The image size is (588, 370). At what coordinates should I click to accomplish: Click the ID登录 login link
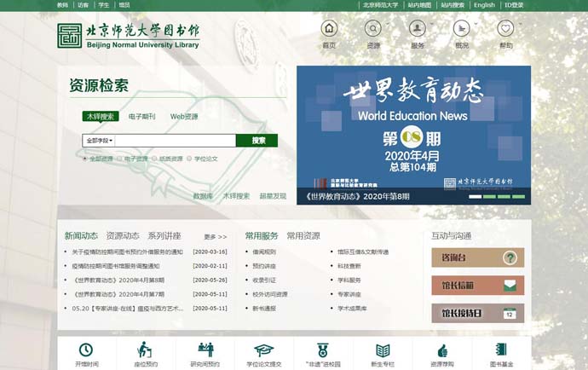click(514, 5)
